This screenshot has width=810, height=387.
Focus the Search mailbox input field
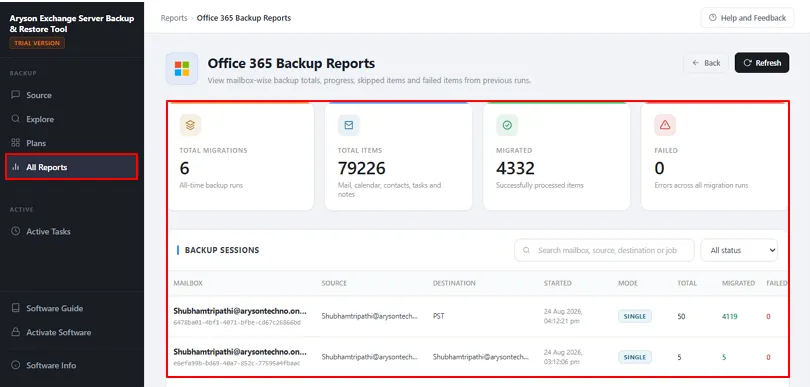[x=604, y=250]
